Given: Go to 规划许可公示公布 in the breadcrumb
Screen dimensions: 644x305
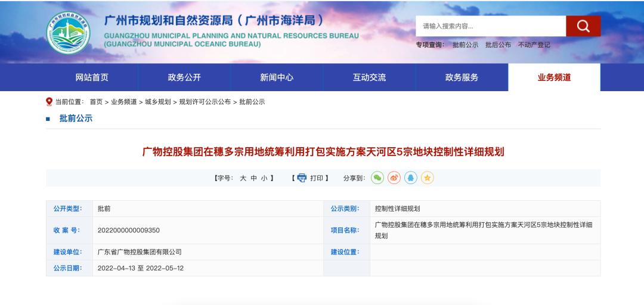Looking at the screenshot, I should click(x=205, y=102).
